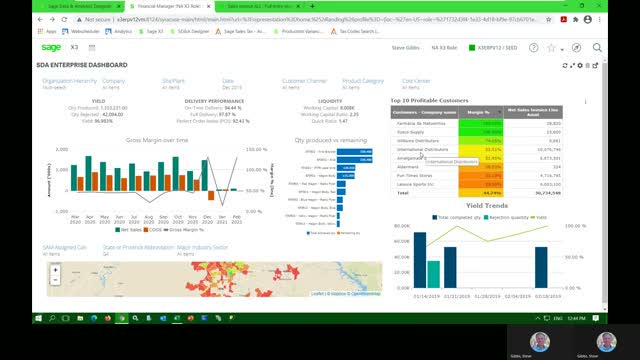Open the Analytics bookmark
Viewport: 640px width, 360px height.
pyautogui.click(x=119, y=31)
